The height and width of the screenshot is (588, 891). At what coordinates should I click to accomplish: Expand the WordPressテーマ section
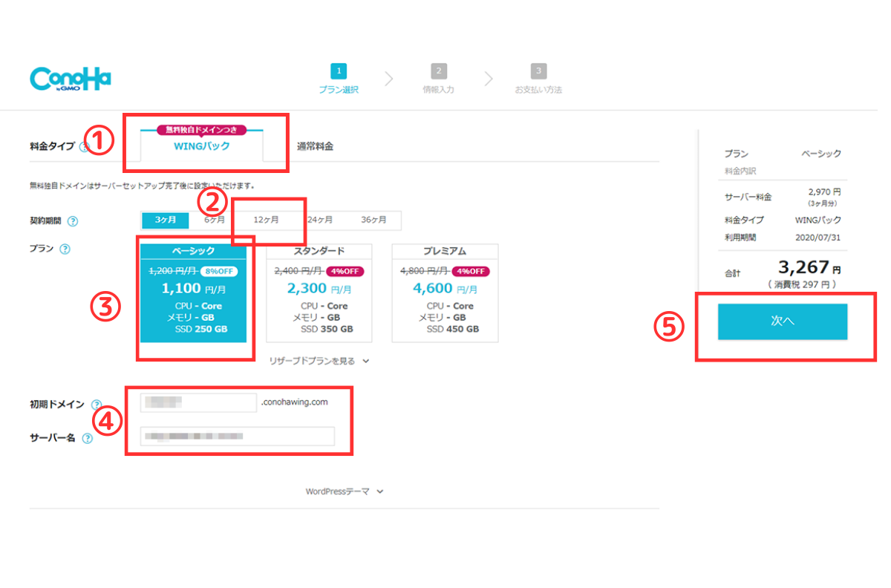(345, 491)
